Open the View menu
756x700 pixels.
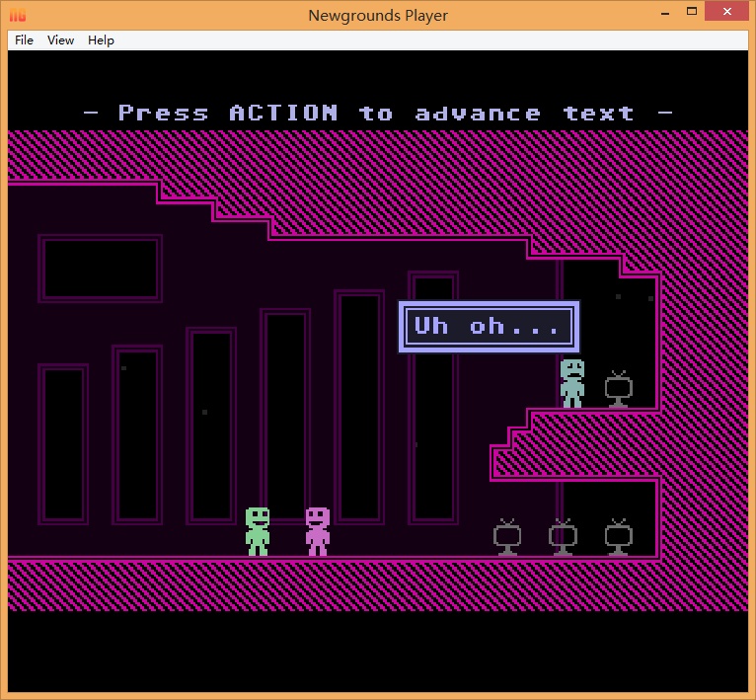61,40
